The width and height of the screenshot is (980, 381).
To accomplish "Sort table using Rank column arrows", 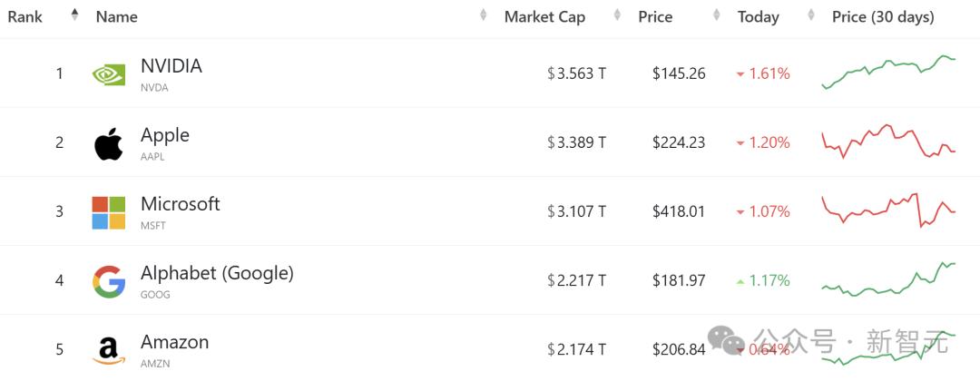I will click(75, 15).
